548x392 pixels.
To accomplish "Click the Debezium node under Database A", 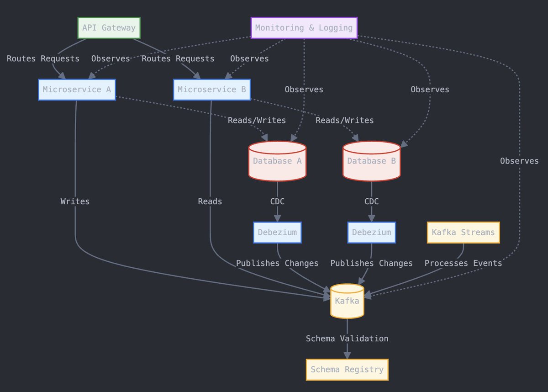I will coord(277,232).
